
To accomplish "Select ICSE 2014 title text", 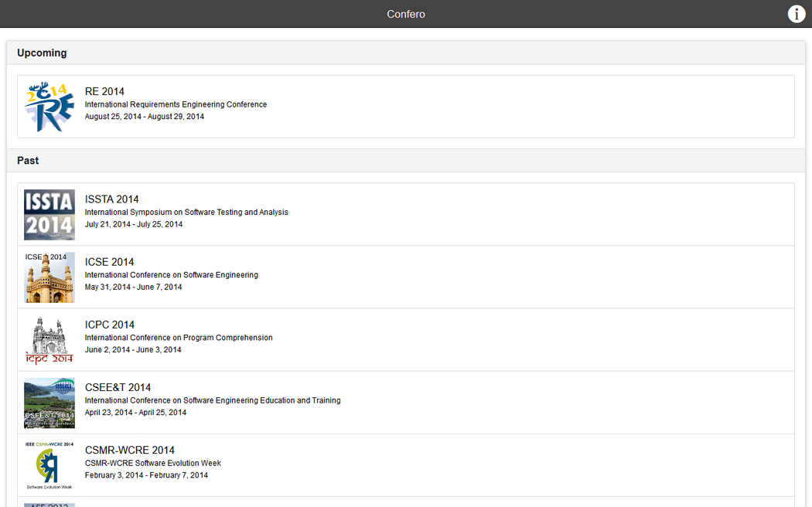I will 110,262.
